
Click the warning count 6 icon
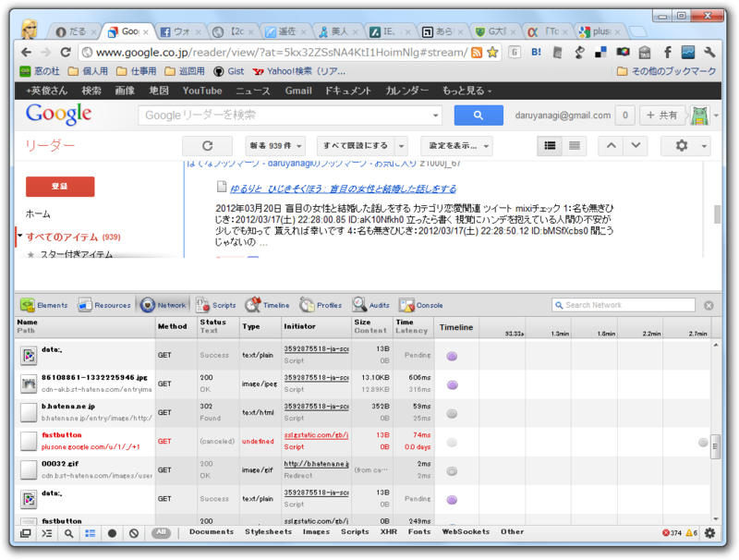click(x=691, y=532)
